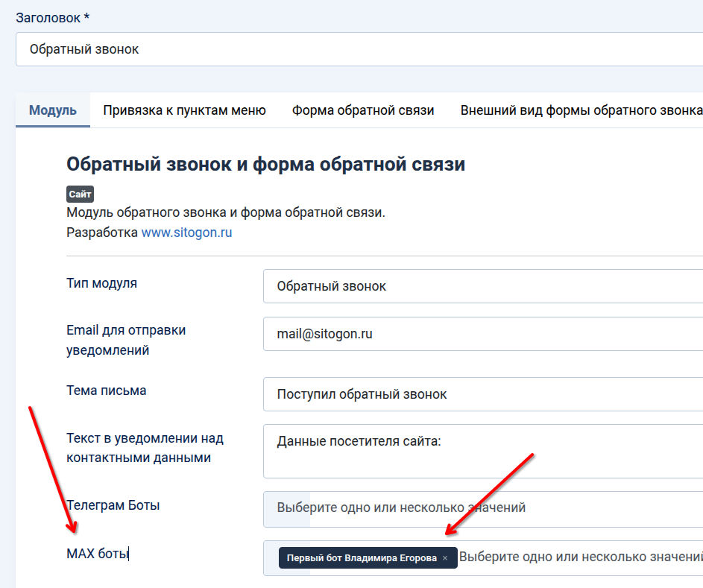
Task: Focus the Заголовок title field
Action: (x=358, y=49)
